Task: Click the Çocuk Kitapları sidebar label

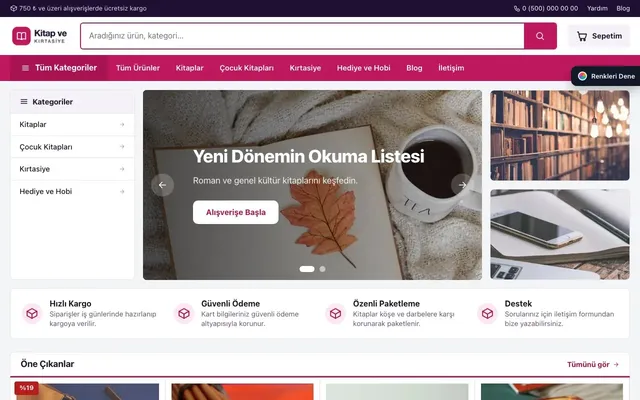Action: coord(46,147)
